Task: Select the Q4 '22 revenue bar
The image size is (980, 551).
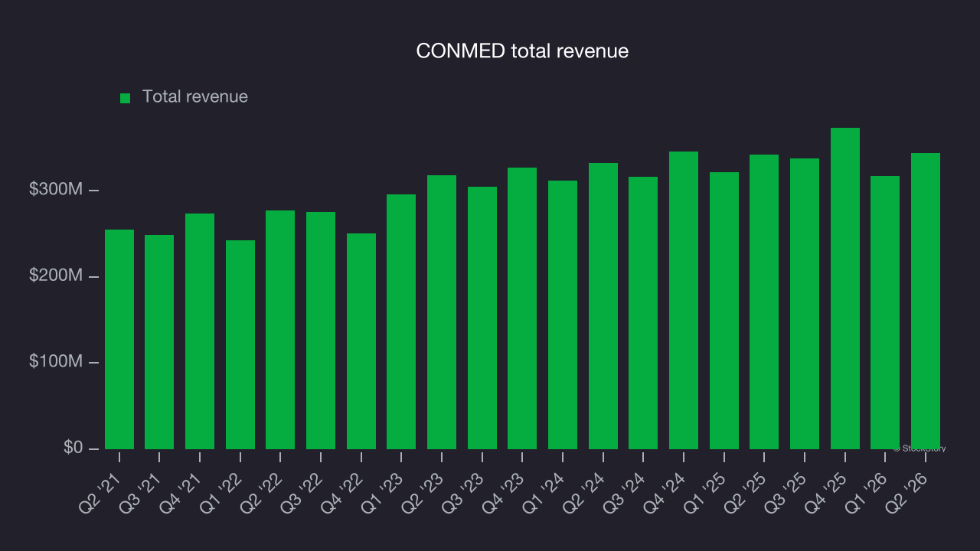Action: (x=361, y=341)
